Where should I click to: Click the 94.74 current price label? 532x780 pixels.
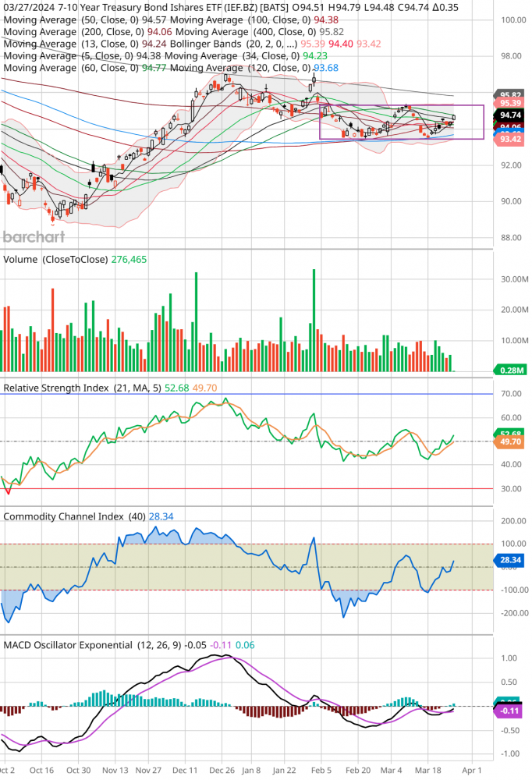(x=511, y=114)
